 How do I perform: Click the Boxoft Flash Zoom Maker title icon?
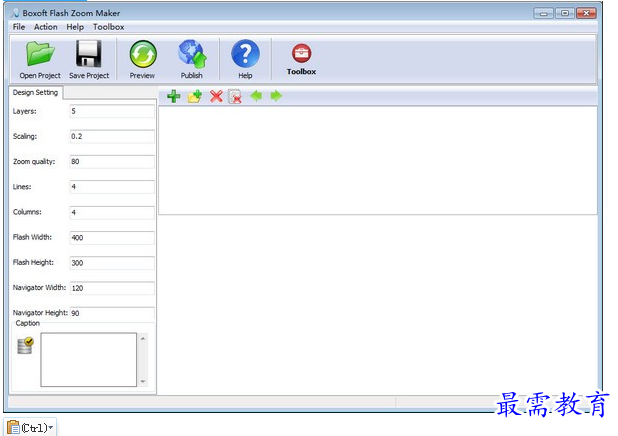[x=15, y=13]
